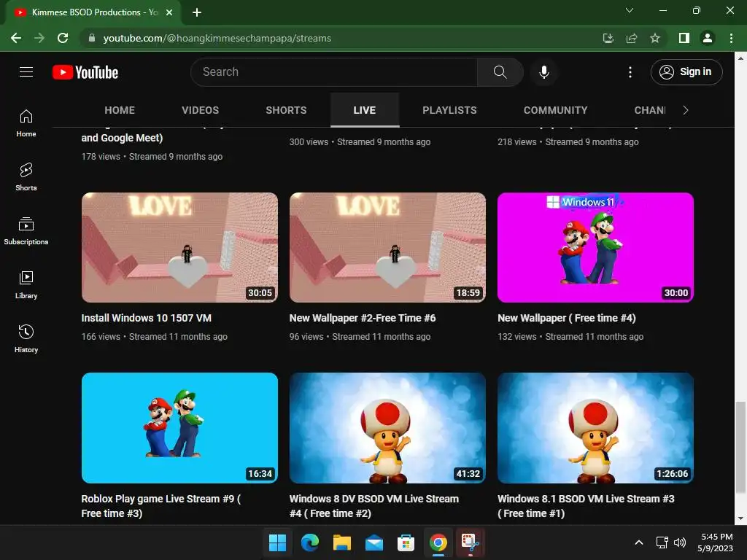Screen dimensions: 747x560
Task: Open YouTube settings three-dot menu
Action: [630, 72]
